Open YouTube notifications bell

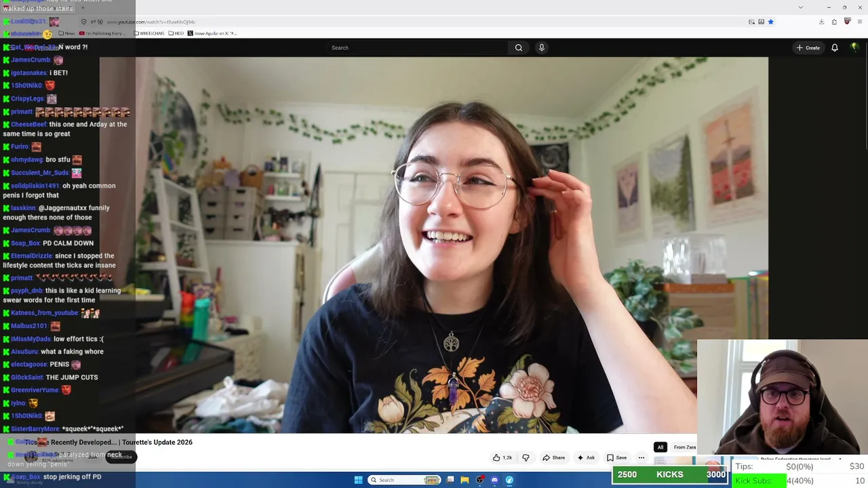point(835,47)
